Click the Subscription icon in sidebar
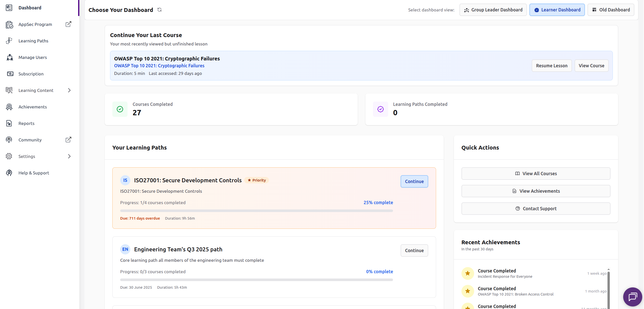644x309 pixels. 10,74
